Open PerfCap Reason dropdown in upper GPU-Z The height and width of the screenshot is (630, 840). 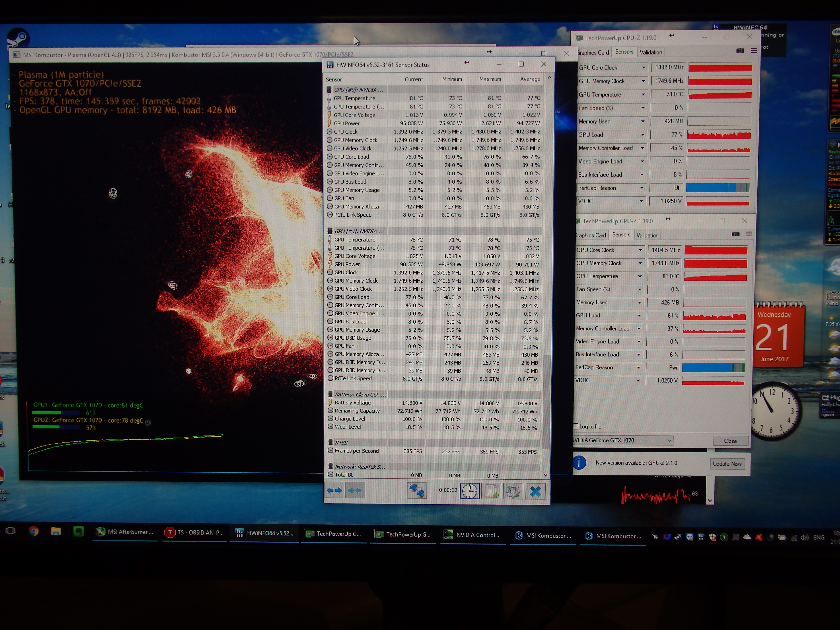pyautogui.click(x=642, y=188)
